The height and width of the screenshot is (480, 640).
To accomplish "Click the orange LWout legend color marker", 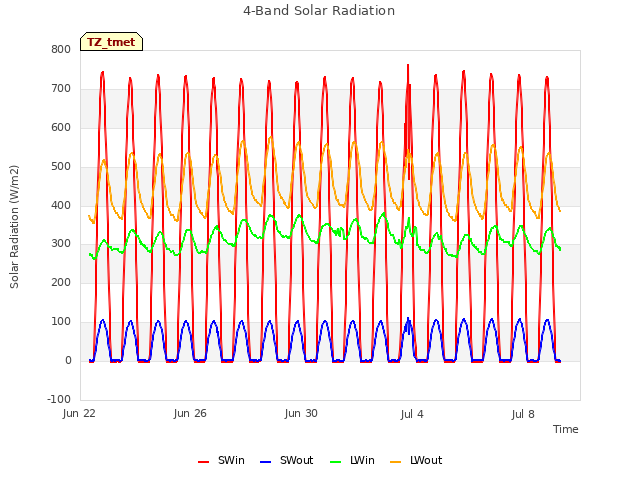I will [x=396, y=462].
